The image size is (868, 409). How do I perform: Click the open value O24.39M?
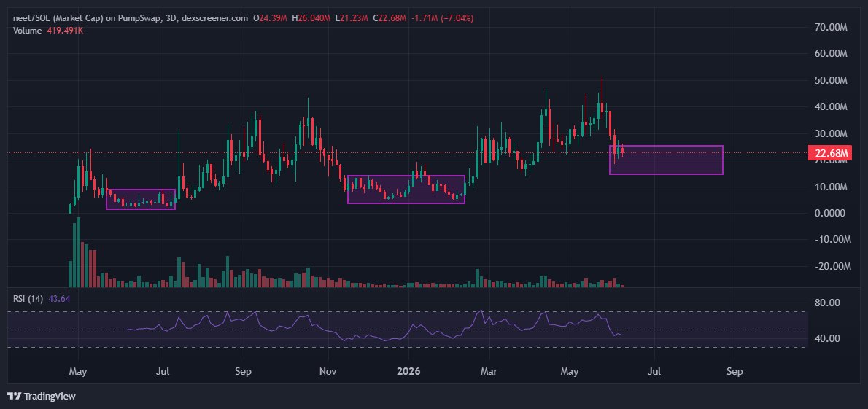270,18
